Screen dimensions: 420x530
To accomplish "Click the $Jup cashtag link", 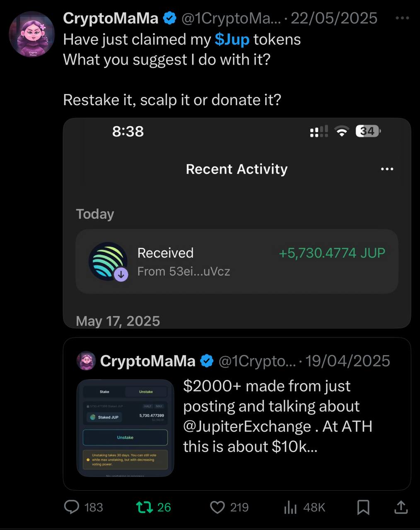I will point(232,39).
